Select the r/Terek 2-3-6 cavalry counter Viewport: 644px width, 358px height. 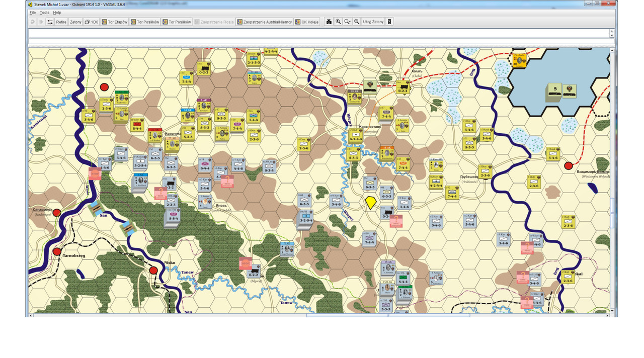[x=106, y=104]
